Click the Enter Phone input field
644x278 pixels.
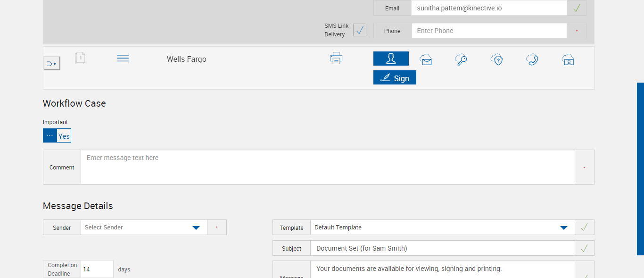488,31
